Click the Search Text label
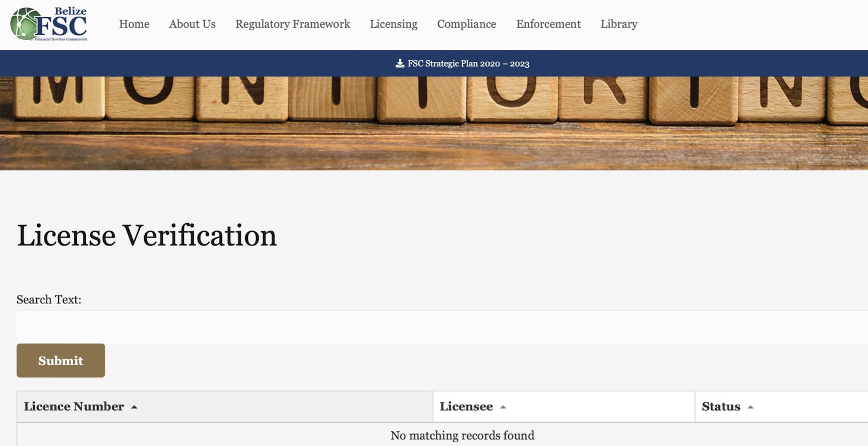 (x=49, y=300)
